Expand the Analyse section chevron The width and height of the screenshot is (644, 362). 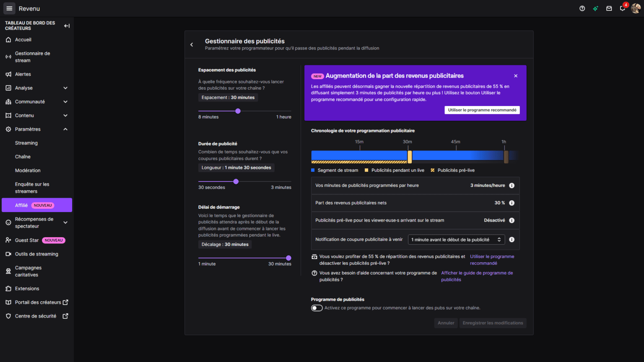[65, 88]
